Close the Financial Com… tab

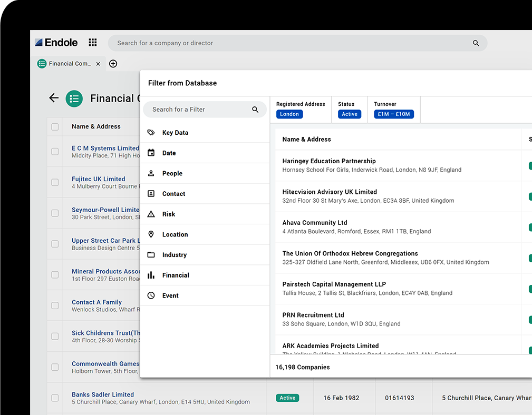pyautogui.click(x=98, y=64)
